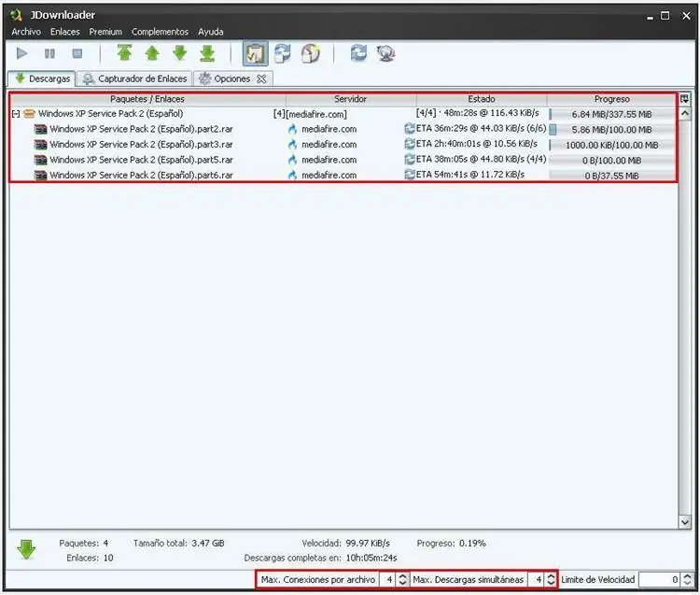Select the part2.rar download row
The width and height of the screenshot is (700, 595).
tap(343, 129)
